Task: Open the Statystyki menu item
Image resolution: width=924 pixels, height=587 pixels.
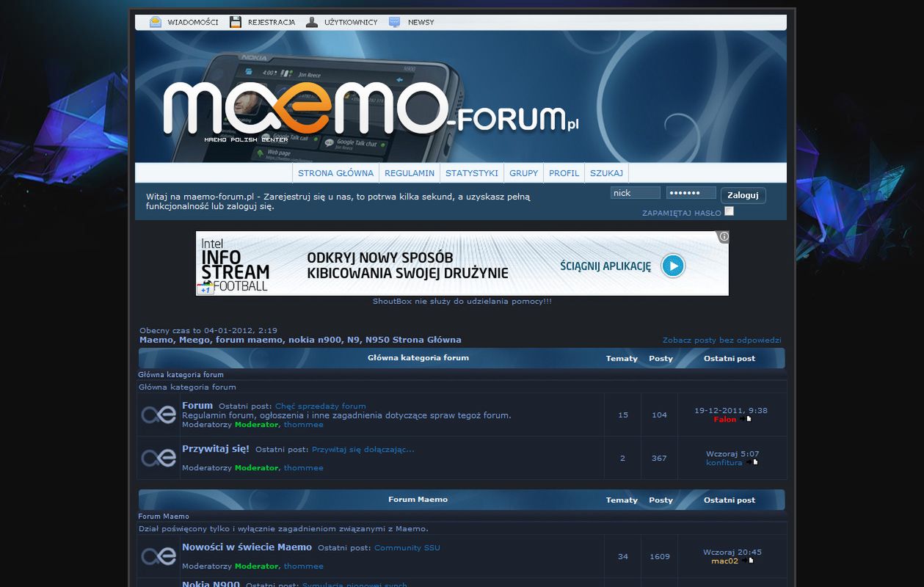Action: pos(472,173)
